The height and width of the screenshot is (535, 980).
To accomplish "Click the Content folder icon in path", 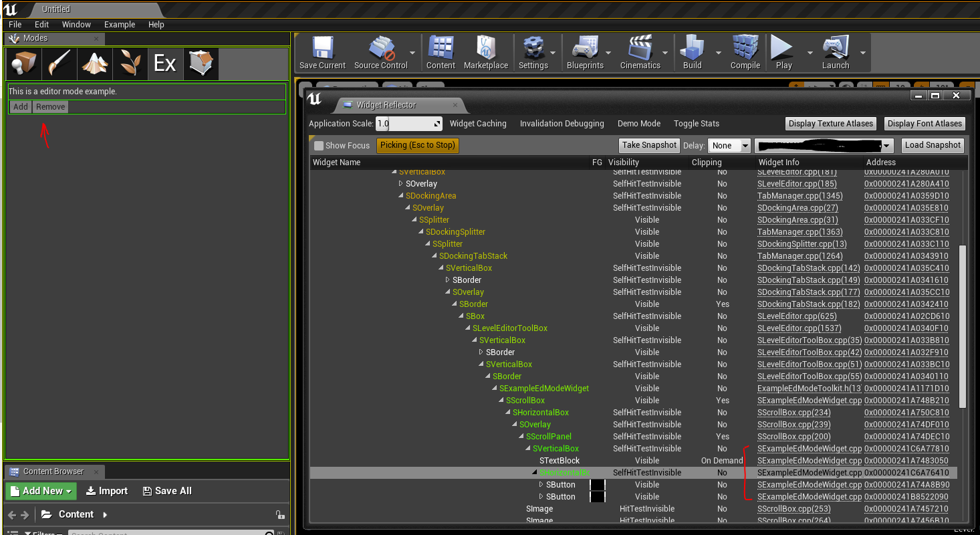I will coord(46,515).
